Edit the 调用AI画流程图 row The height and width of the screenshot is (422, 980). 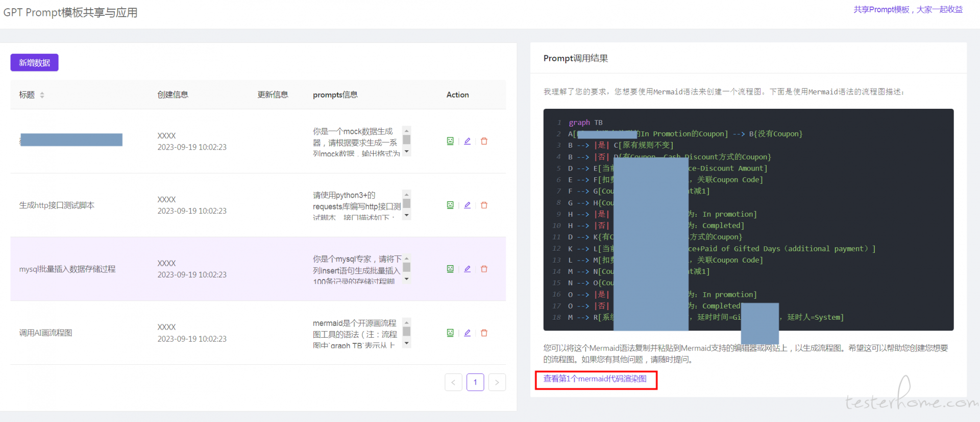point(467,333)
